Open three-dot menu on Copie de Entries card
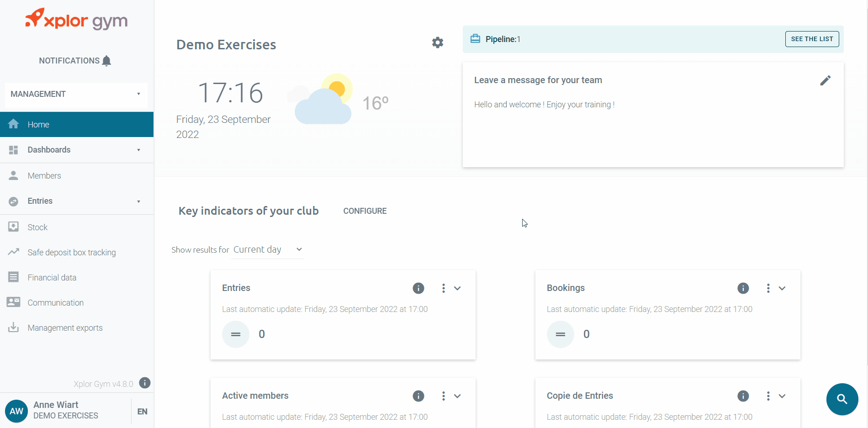868x428 pixels. click(x=768, y=396)
